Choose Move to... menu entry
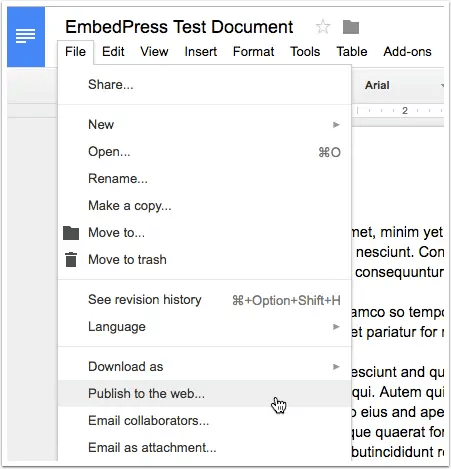The image size is (451, 469). pos(205,233)
